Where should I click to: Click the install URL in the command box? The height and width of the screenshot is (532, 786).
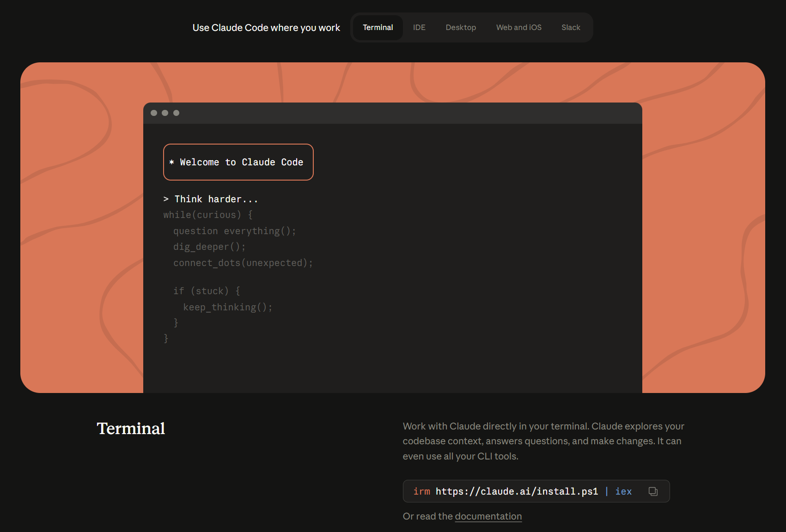[x=517, y=491]
